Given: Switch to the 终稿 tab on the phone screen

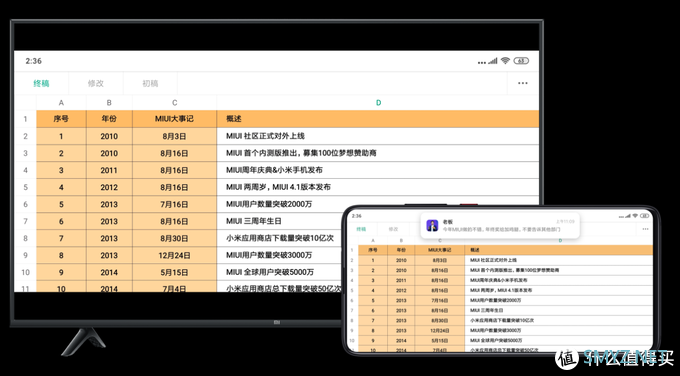Looking at the screenshot, I should pos(361,229).
